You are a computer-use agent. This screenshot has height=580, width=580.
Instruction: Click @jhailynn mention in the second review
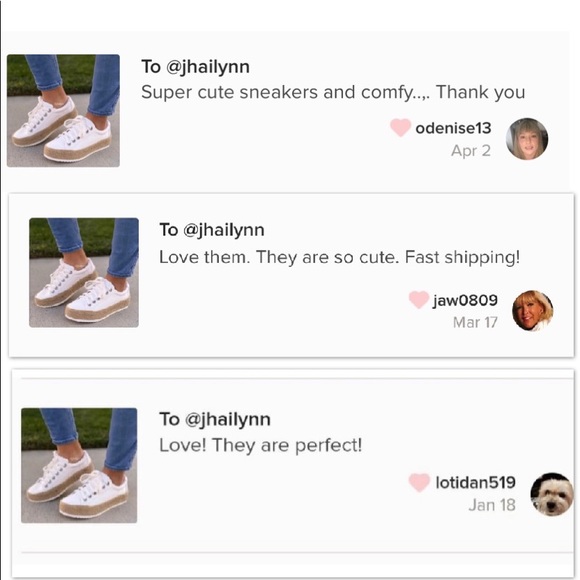tap(224, 230)
